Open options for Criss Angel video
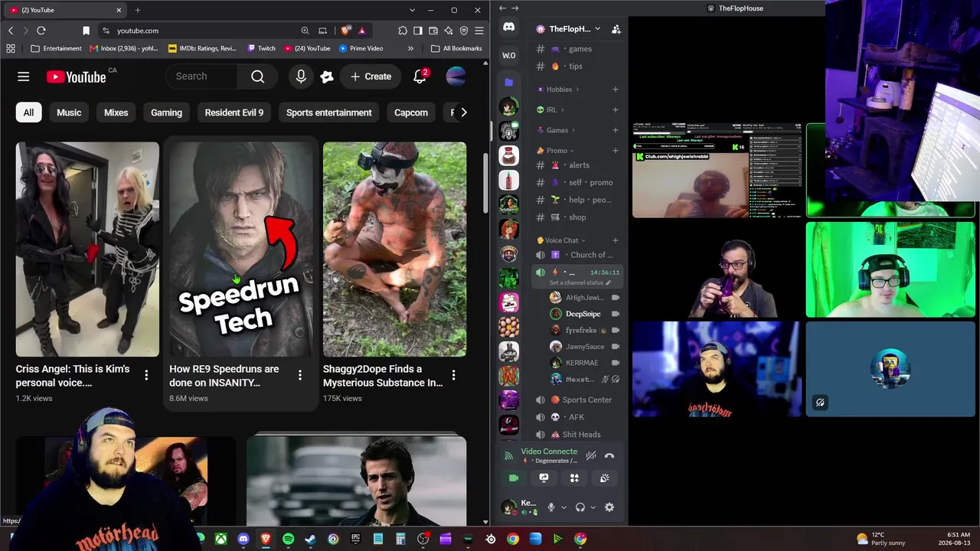The width and height of the screenshot is (980, 551). (147, 375)
